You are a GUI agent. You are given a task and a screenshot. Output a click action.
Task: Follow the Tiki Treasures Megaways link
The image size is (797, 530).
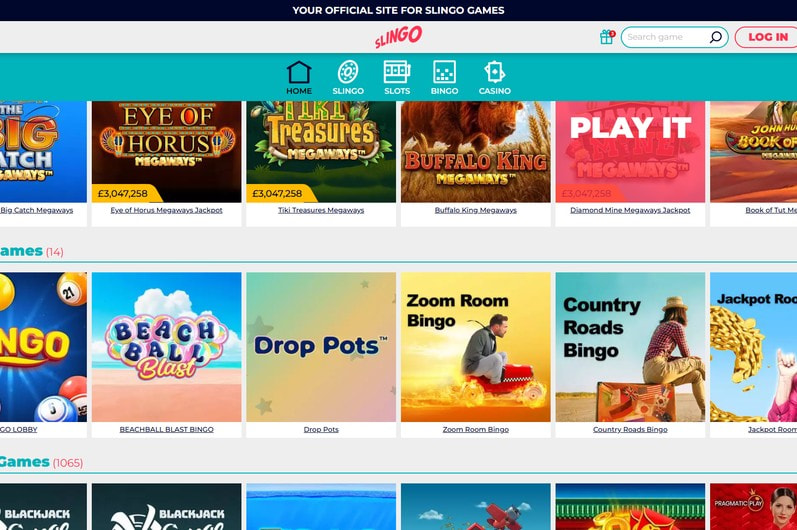click(x=321, y=210)
